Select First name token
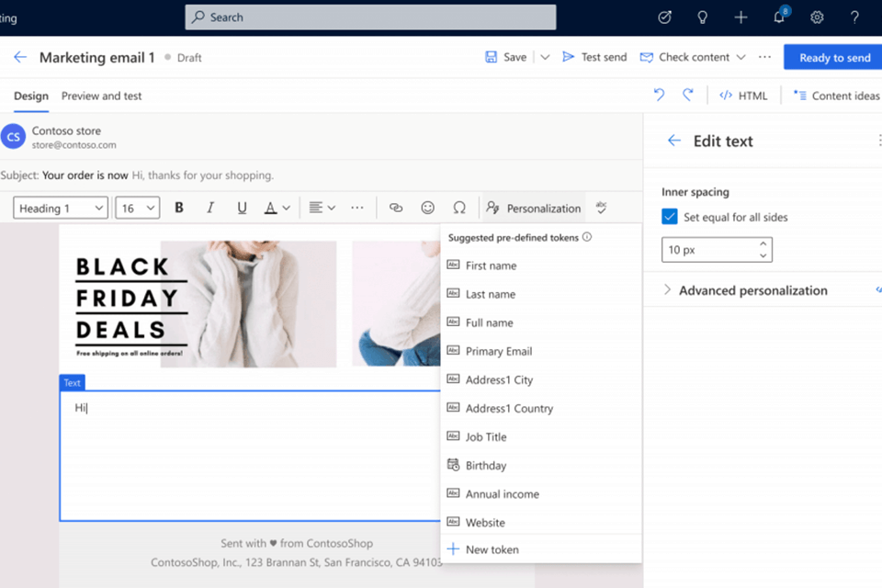Image resolution: width=882 pixels, height=588 pixels. pos(491,266)
